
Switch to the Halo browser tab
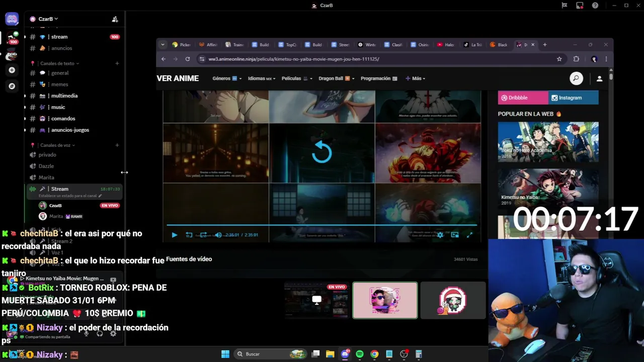[x=446, y=45]
